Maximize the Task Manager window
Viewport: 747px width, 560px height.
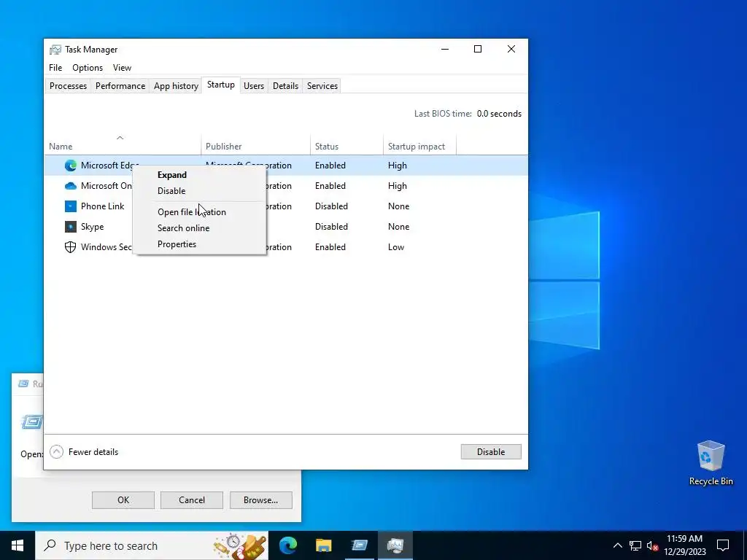(478, 49)
